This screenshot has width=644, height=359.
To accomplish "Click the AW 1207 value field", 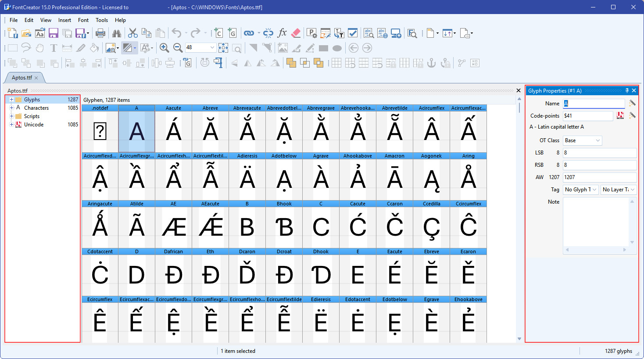I will point(600,177).
